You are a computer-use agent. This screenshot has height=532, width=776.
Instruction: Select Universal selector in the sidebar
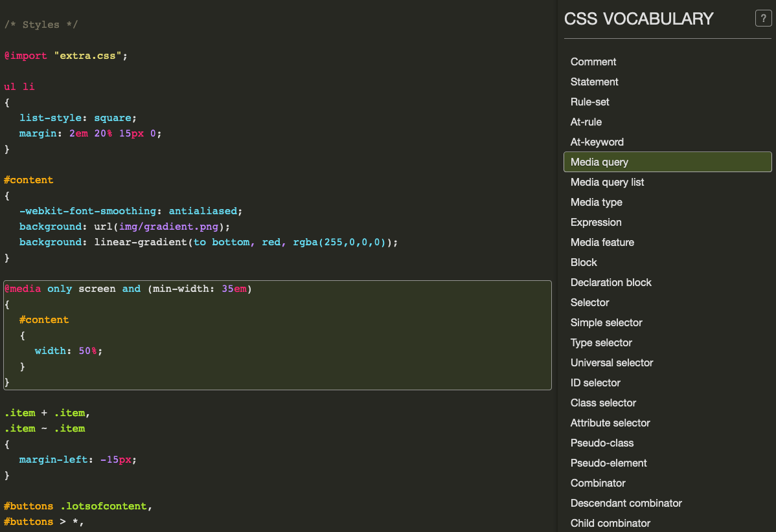611,363
